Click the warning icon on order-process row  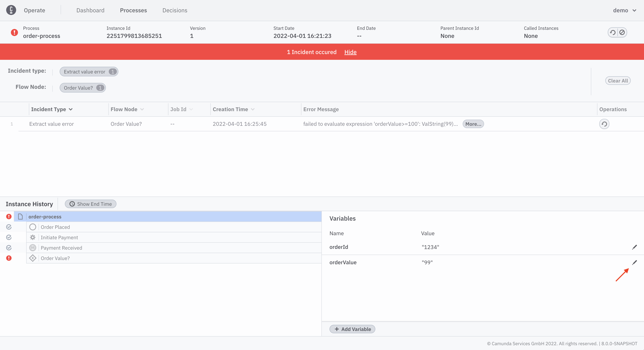click(x=9, y=216)
